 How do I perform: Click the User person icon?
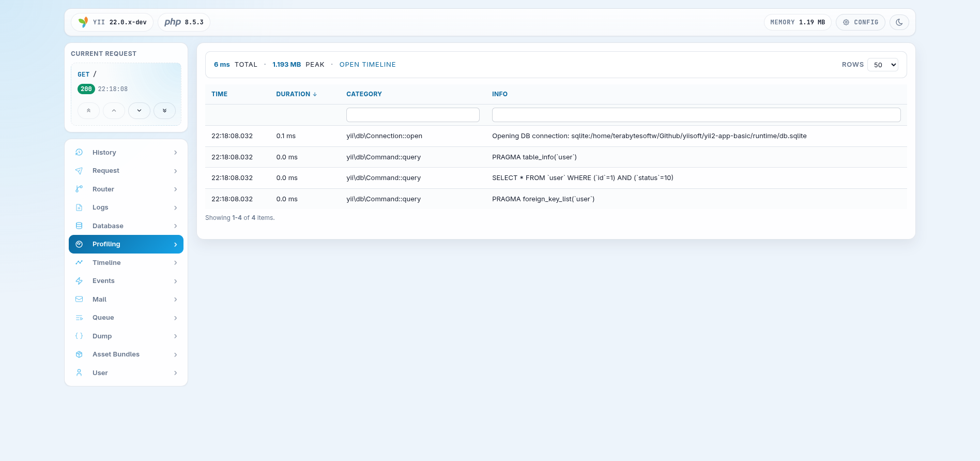tap(79, 373)
